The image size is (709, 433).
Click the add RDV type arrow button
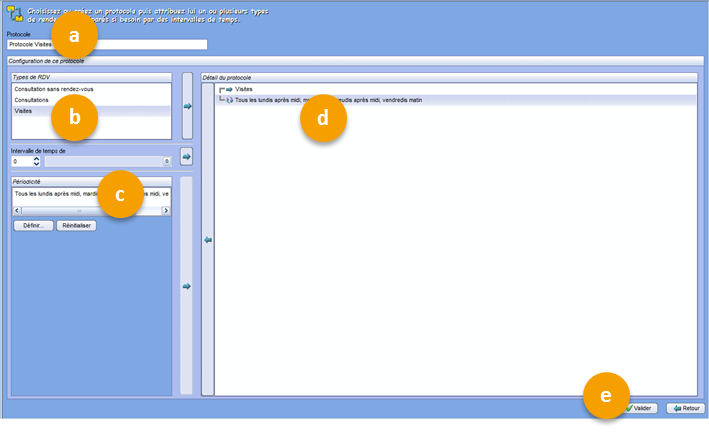coord(187,105)
